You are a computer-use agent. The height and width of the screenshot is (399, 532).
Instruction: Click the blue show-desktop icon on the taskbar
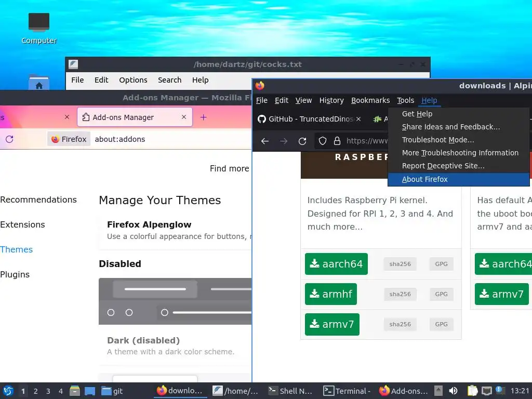pos(90,391)
